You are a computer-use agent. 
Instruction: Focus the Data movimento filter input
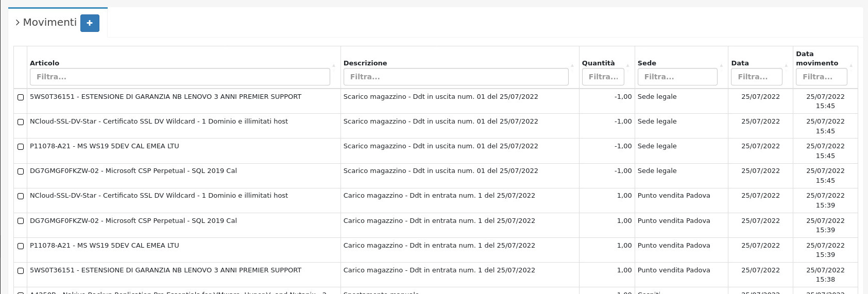[821, 77]
